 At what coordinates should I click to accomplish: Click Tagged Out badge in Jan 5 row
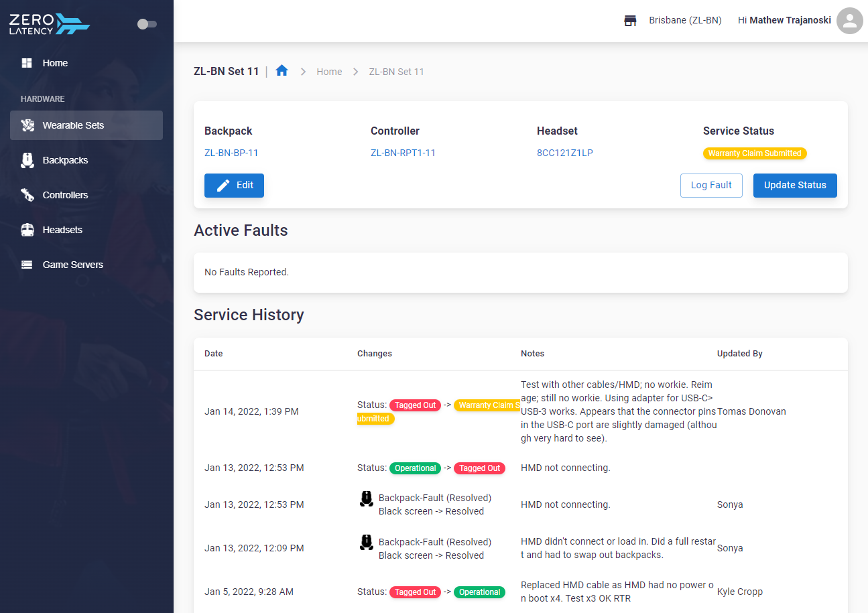[x=415, y=592]
